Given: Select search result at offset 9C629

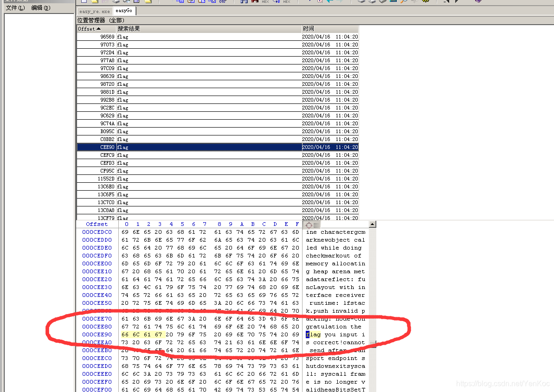Looking at the screenshot, I should [218, 116].
